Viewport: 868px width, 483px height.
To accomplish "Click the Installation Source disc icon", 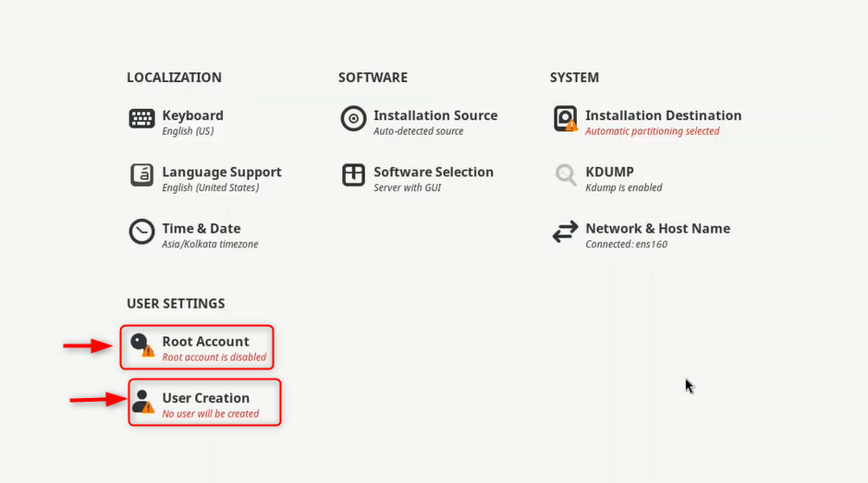I will [x=353, y=118].
